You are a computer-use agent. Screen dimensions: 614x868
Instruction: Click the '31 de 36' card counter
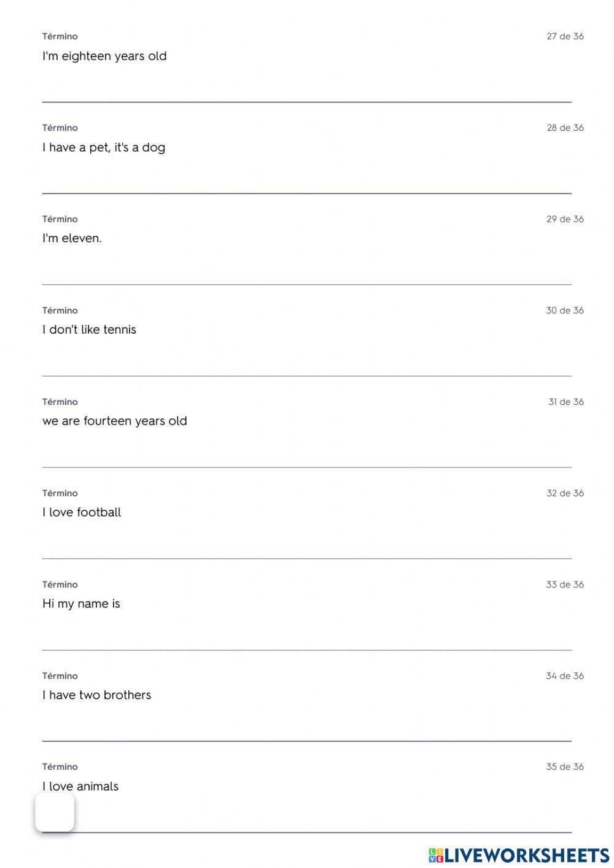pyautogui.click(x=565, y=402)
